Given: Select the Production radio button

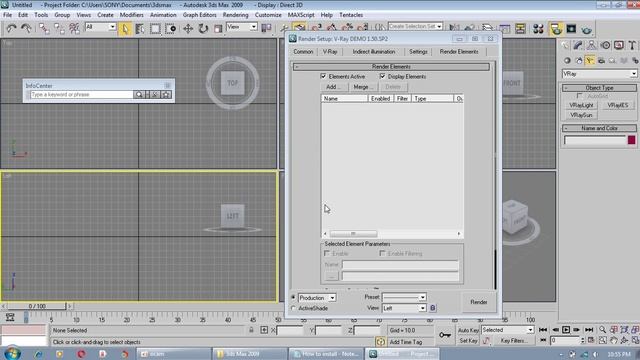Looking at the screenshot, I should [293, 298].
